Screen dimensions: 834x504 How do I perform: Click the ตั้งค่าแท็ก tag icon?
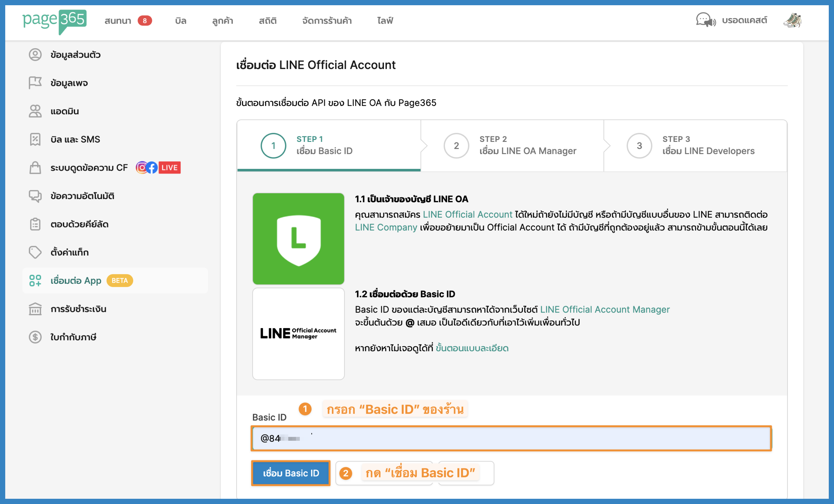click(35, 252)
